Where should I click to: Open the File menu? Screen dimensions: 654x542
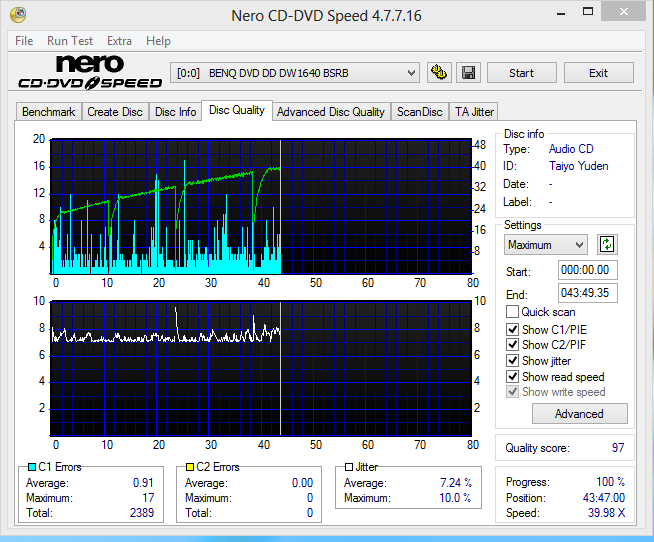[24, 41]
